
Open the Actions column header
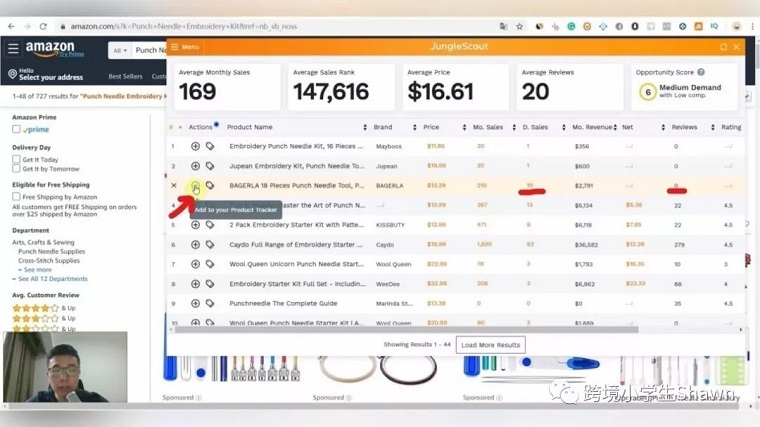coord(200,127)
